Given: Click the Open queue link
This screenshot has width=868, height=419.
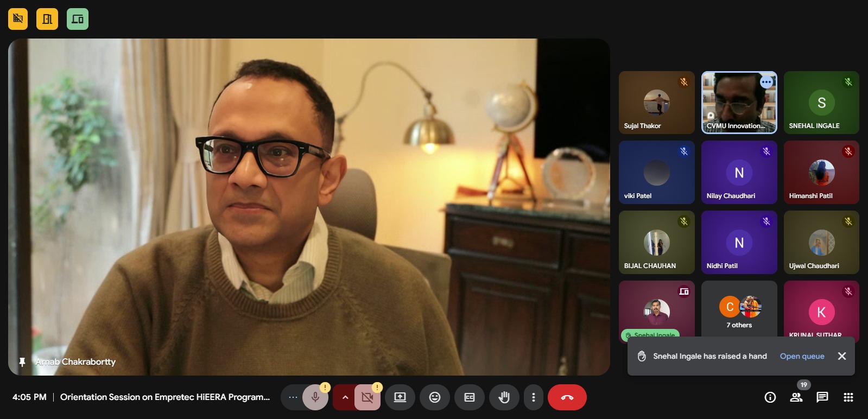Looking at the screenshot, I should point(802,356).
